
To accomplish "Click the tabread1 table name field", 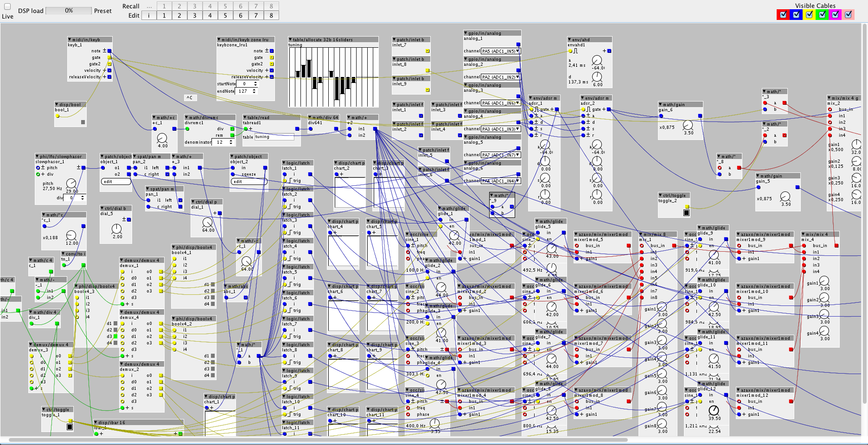I will coord(274,137).
